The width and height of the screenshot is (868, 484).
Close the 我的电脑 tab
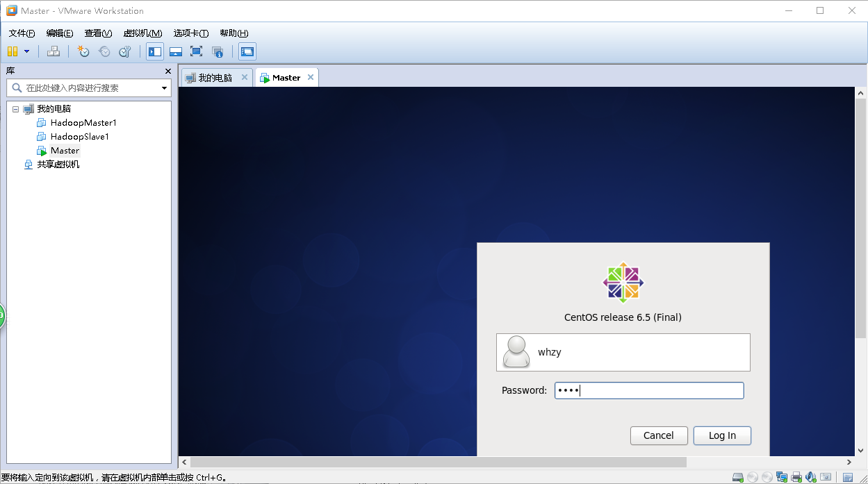245,77
